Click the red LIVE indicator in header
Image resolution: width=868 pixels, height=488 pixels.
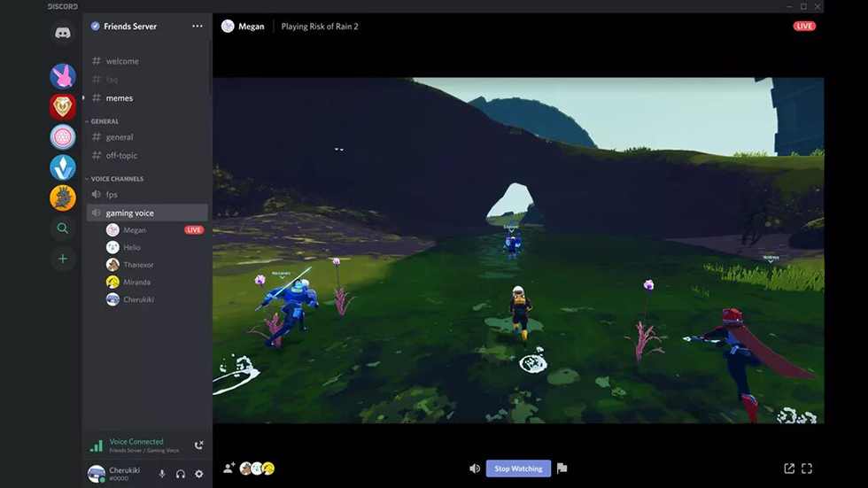click(804, 26)
